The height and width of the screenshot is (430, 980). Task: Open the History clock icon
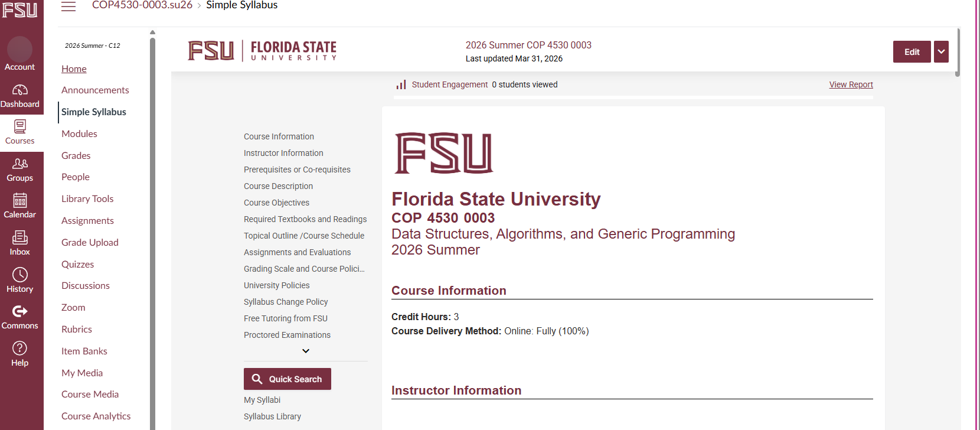[20, 275]
